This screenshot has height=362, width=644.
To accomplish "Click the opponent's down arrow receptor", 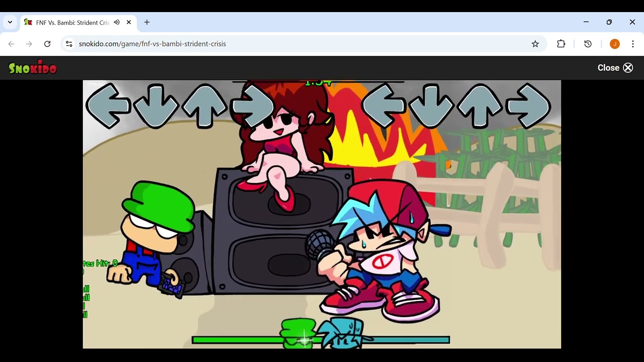I will (156, 106).
